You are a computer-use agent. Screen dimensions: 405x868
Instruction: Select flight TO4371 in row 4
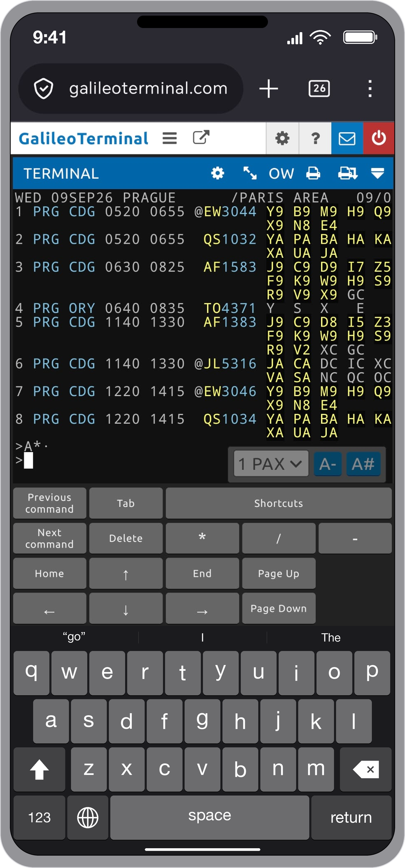click(230, 308)
